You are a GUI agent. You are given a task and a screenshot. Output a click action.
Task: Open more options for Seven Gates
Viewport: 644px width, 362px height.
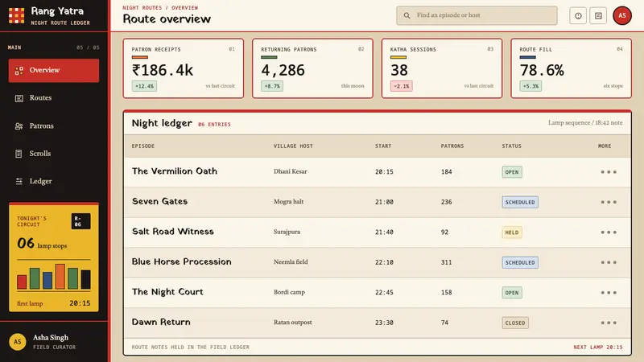pyautogui.click(x=609, y=202)
